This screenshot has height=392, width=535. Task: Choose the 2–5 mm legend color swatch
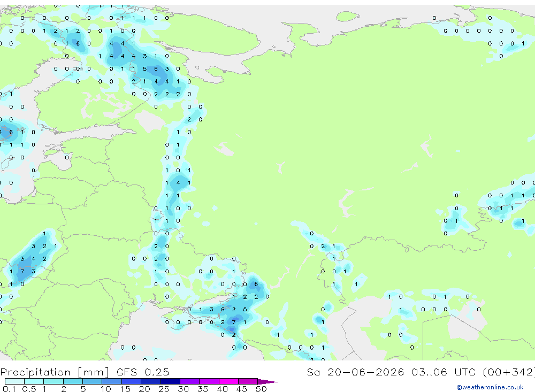pyautogui.click(x=73, y=381)
